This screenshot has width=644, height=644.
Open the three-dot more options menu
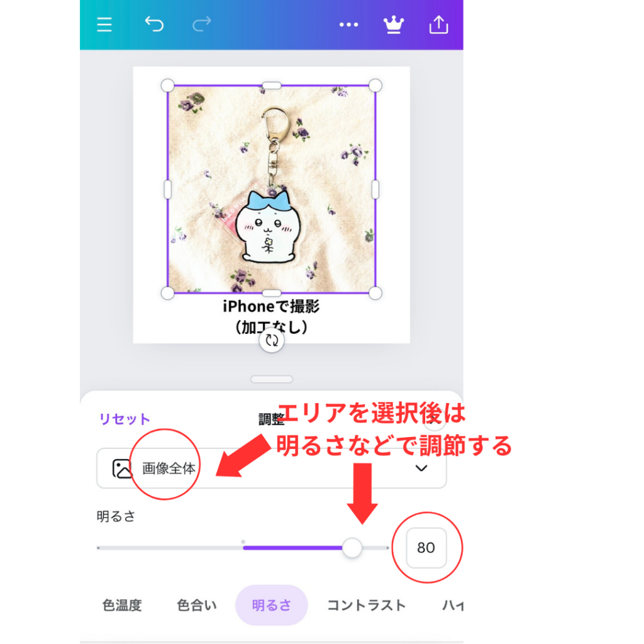tap(348, 25)
